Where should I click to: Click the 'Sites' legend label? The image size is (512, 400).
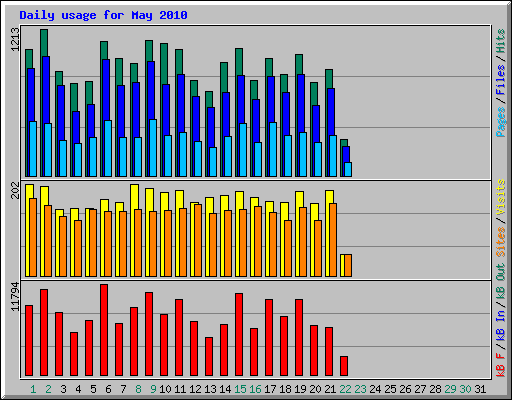click(x=500, y=242)
